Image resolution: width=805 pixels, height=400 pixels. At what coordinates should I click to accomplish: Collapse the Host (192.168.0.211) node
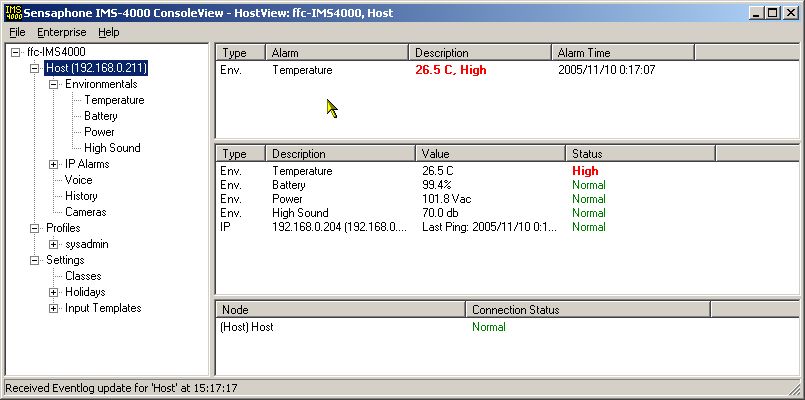point(34,68)
